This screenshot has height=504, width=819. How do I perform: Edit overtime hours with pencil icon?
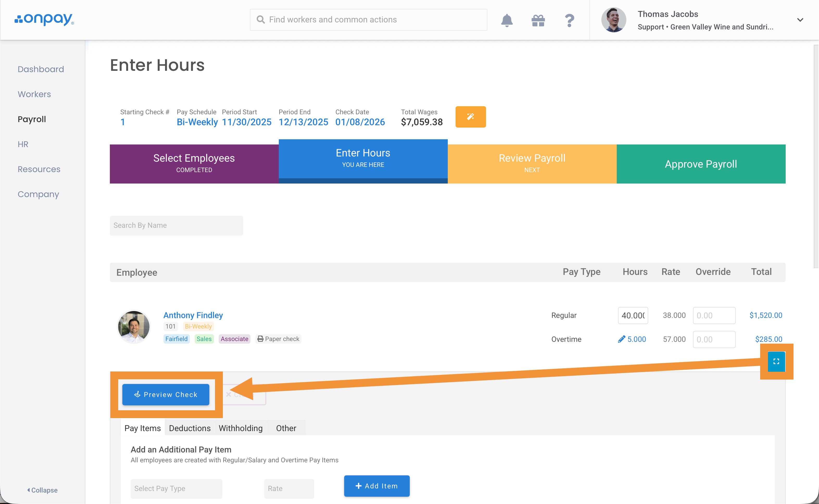point(621,339)
